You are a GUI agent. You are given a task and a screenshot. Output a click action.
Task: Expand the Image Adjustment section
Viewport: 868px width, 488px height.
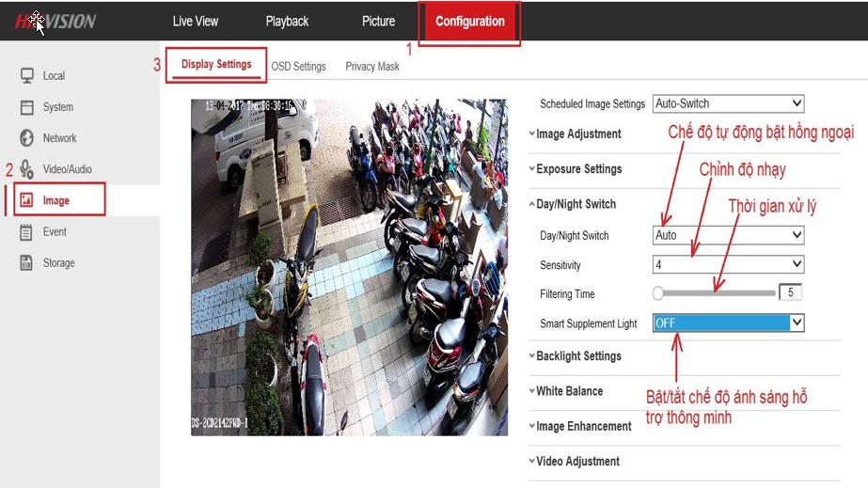coord(577,134)
